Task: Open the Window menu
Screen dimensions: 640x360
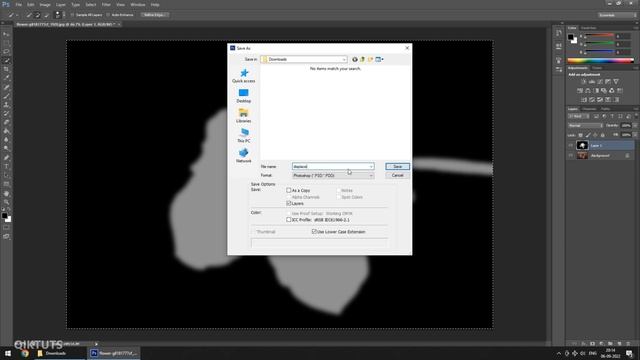Action: (138, 4)
